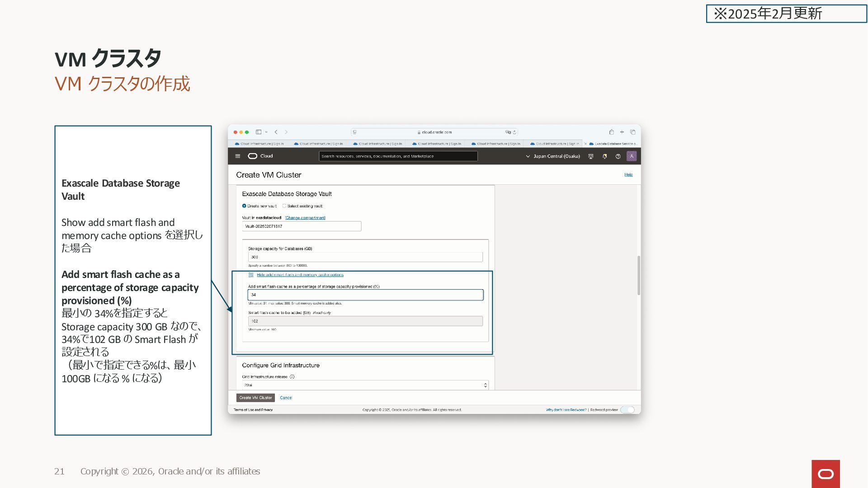Toggle the Redwood preview switch

pyautogui.click(x=627, y=410)
